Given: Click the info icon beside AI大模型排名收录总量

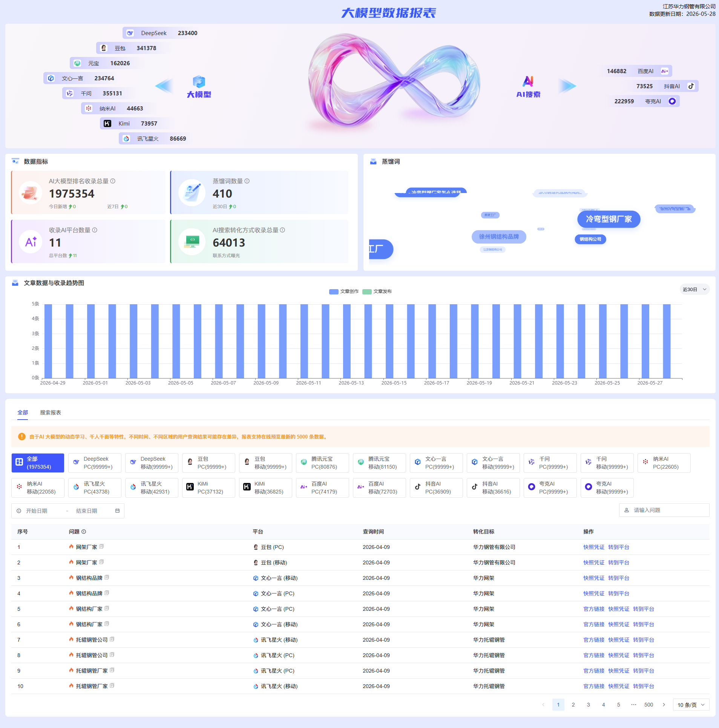Looking at the screenshot, I should click(113, 181).
